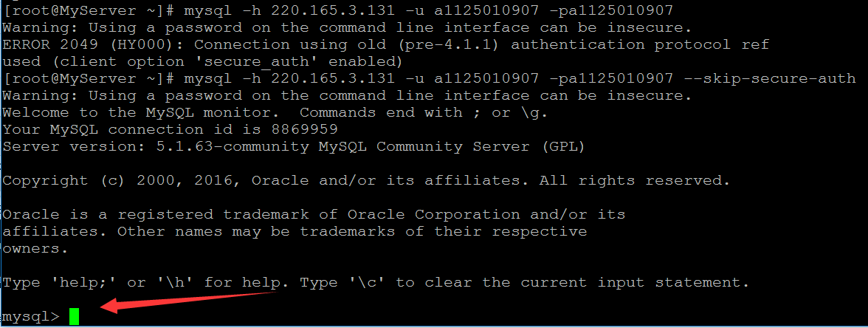
Task: Click the second [root@MyServer ~]# prompt
Action: coord(88,78)
